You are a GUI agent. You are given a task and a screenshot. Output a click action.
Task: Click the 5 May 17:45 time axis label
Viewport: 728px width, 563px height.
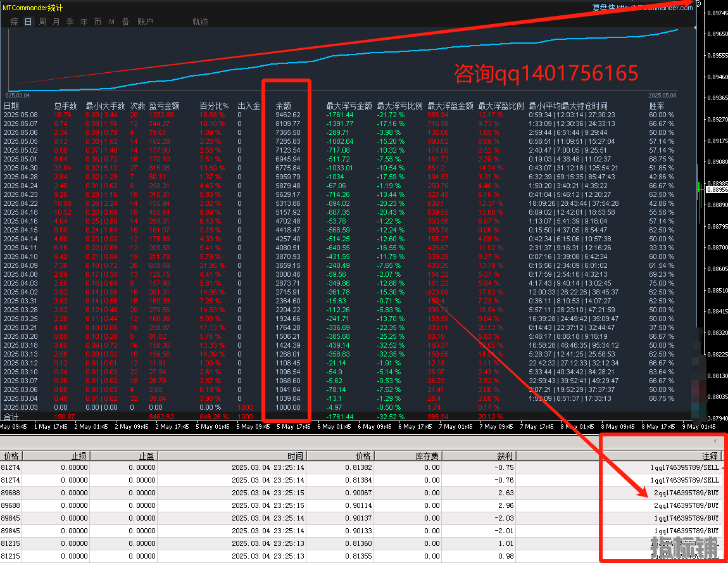(294, 426)
